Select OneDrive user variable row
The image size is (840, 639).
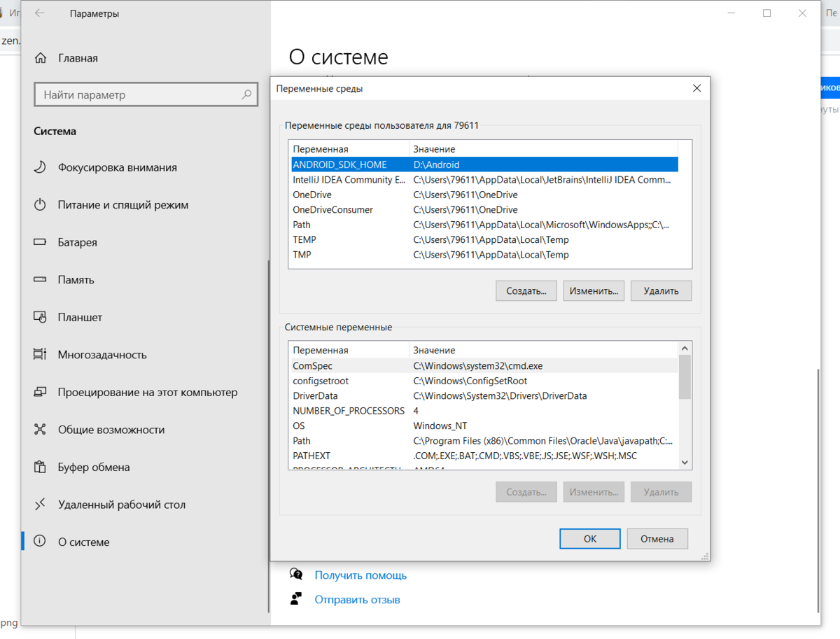(x=484, y=195)
